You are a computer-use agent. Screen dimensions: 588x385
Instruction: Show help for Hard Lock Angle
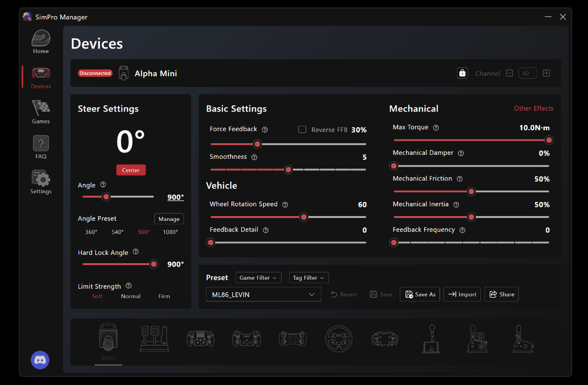click(136, 252)
